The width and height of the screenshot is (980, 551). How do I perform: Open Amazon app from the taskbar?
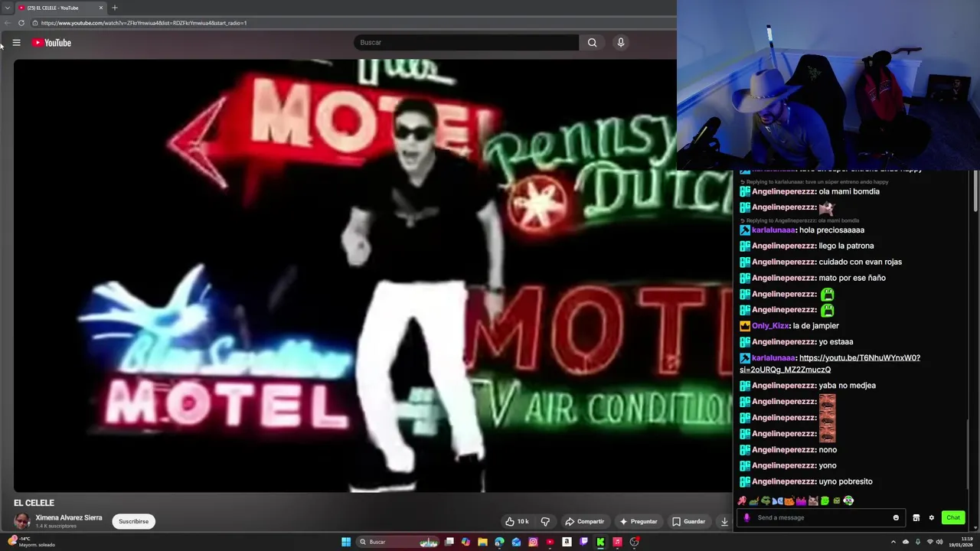[567, 542]
